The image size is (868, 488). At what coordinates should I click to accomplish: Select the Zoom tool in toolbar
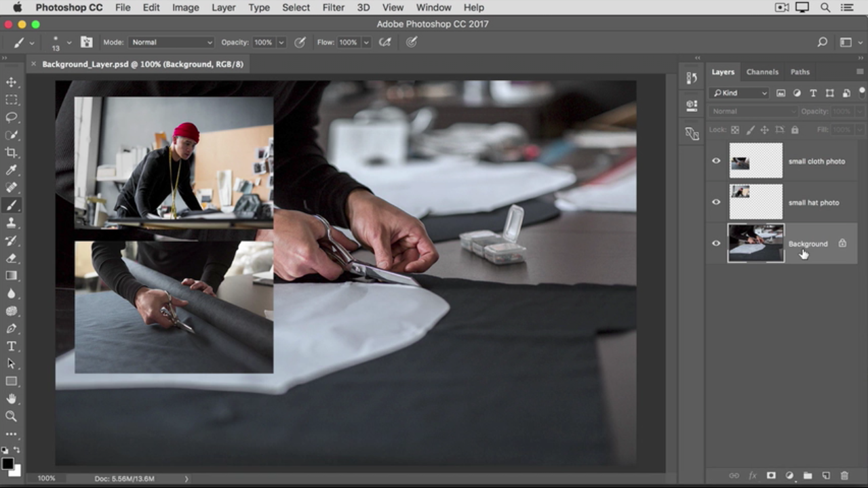[12, 416]
